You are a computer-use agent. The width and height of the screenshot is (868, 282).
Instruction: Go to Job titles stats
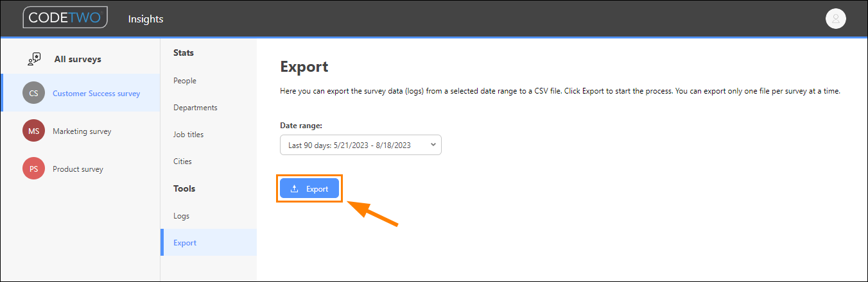point(188,135)
